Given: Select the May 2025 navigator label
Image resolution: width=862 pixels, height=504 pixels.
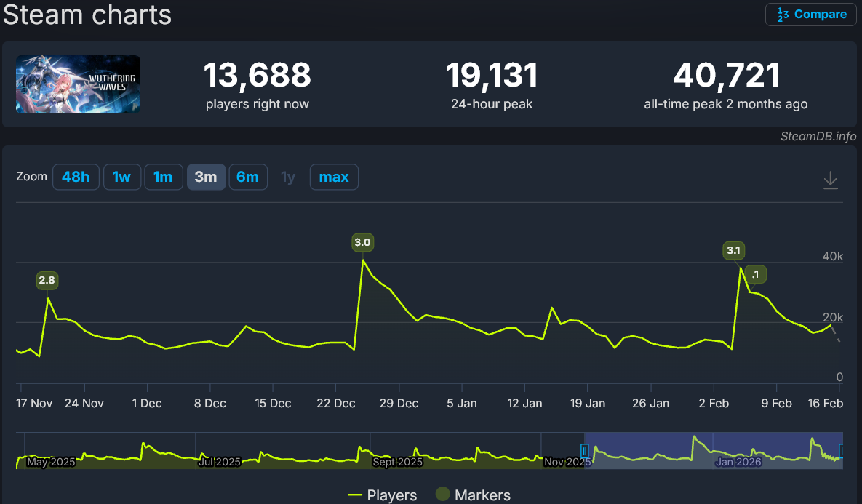Looking at the screenshot, I should click(51, 462).
